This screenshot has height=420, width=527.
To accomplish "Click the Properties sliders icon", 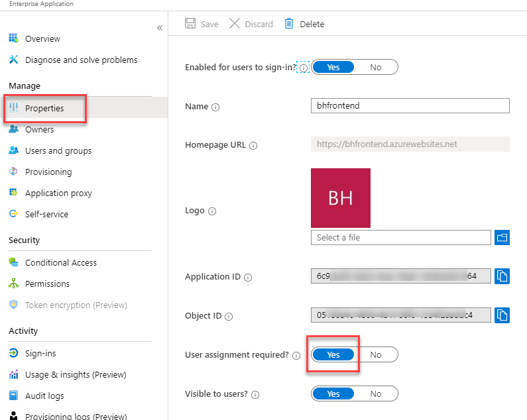I will (x=13, y=108).
